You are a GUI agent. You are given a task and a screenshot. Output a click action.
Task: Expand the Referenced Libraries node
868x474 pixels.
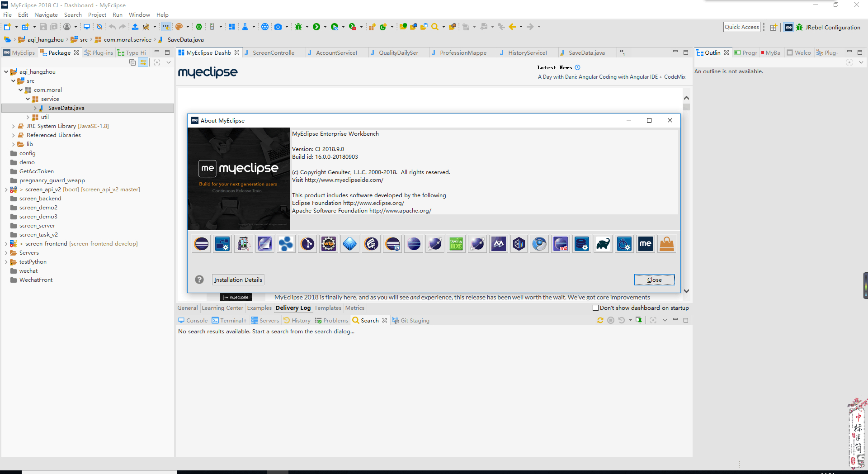click(13, 135)
